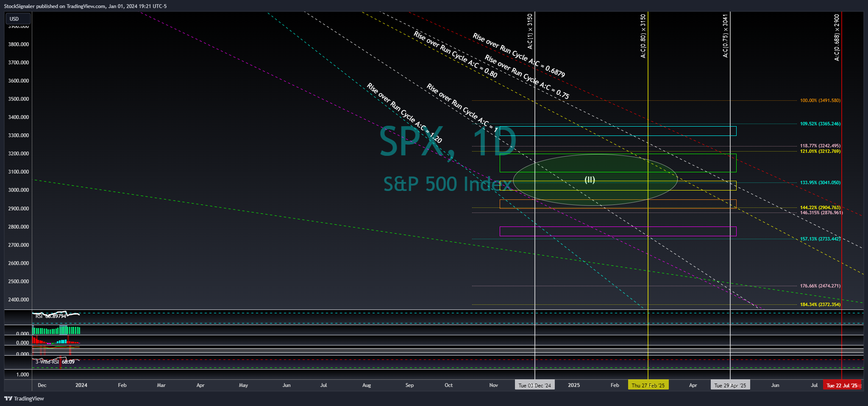Click the 3300.000 price axis label
Viewport: 868px width, 406px height.
pyautogui.click(x=19, y=135)
